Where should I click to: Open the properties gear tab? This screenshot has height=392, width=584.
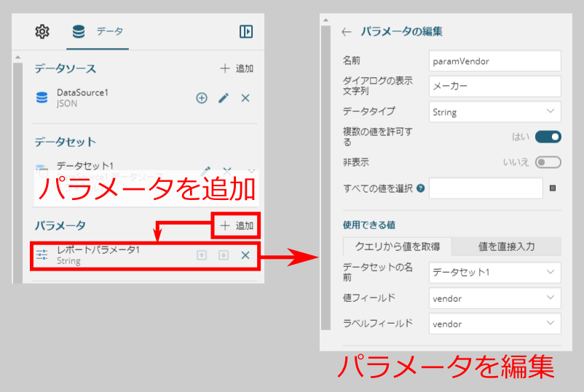pyautogui.click(x=42, y=31)
